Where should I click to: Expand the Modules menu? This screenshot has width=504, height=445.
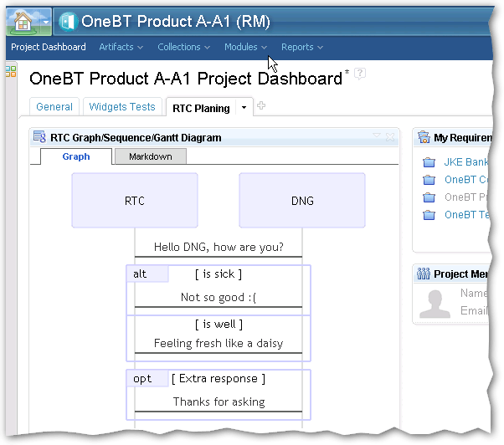point(245,47)
